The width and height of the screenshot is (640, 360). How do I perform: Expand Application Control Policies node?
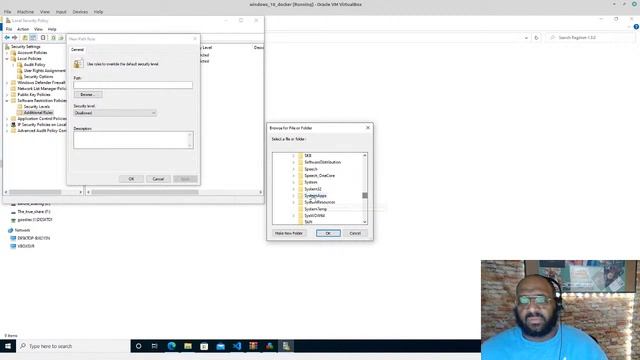tap(7, 118)
